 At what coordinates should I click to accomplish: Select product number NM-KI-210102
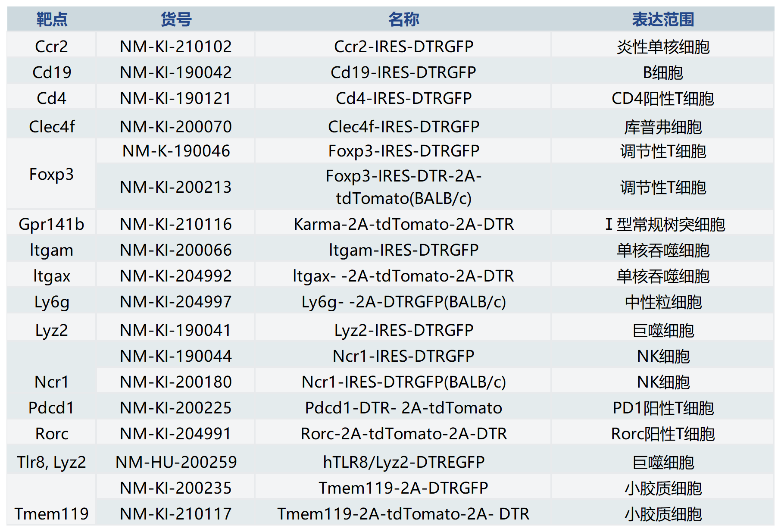[x=175, y=46]
